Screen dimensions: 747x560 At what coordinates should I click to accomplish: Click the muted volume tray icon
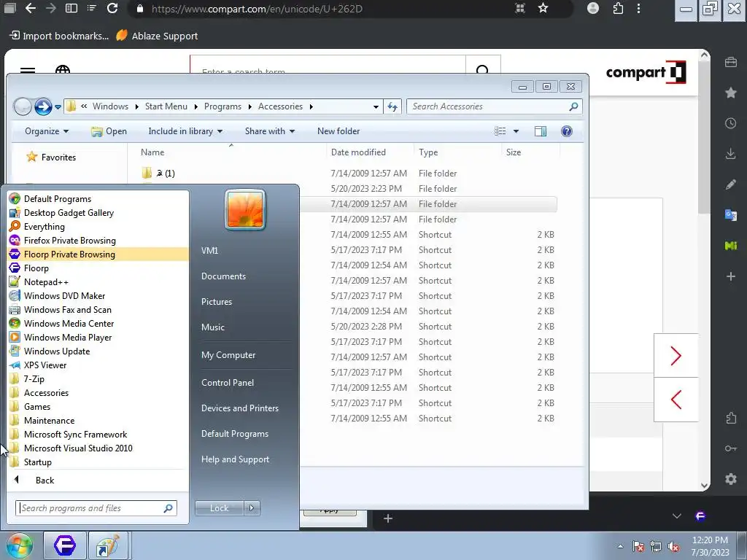tap(673, 547)
